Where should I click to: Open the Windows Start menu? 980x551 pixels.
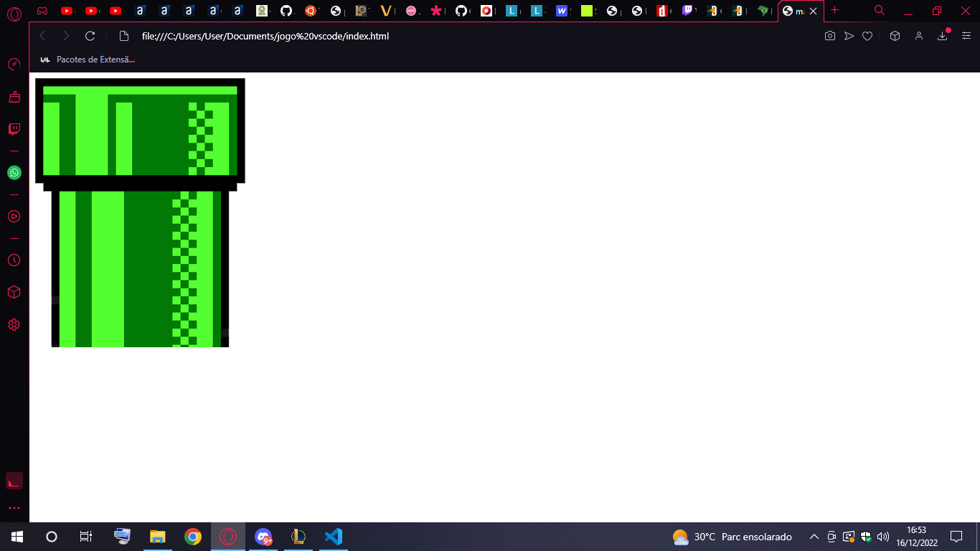(17, 537)
